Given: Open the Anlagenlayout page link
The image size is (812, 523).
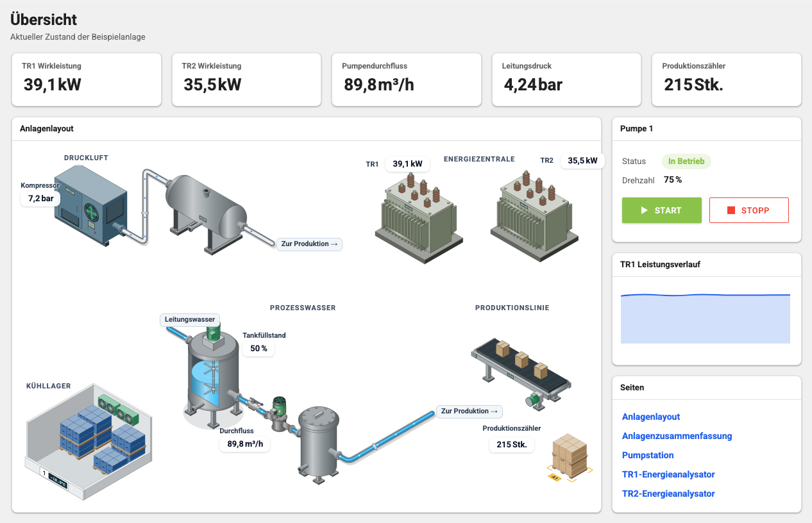Looking at the screenshot, I should click(651, 417).
